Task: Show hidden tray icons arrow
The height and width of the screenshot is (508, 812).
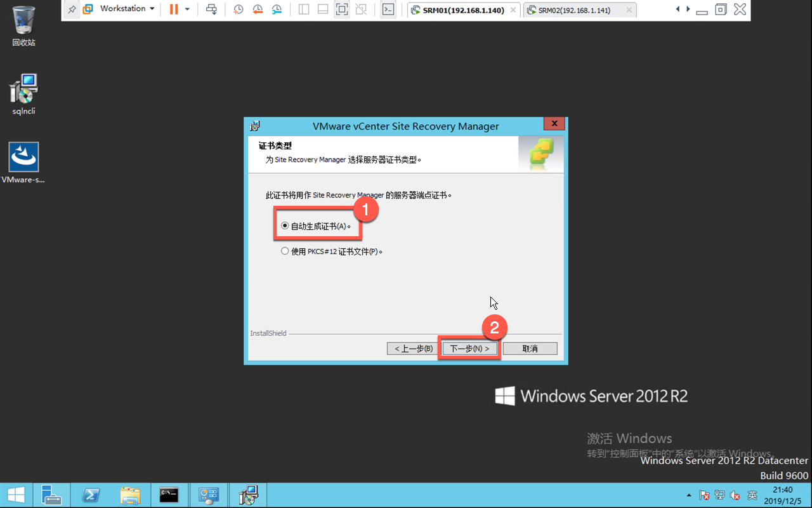Action: [x=689, y=495]
